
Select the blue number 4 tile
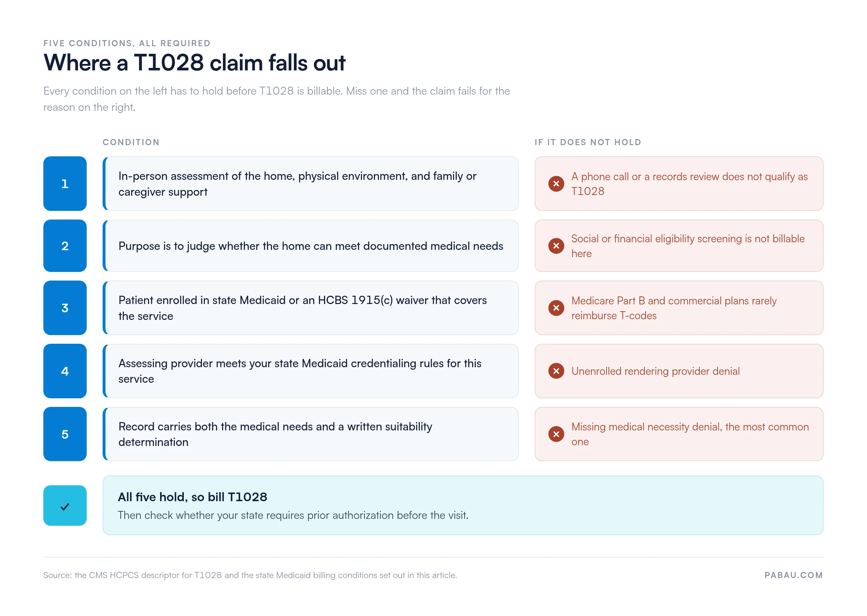tap(65, 371)
